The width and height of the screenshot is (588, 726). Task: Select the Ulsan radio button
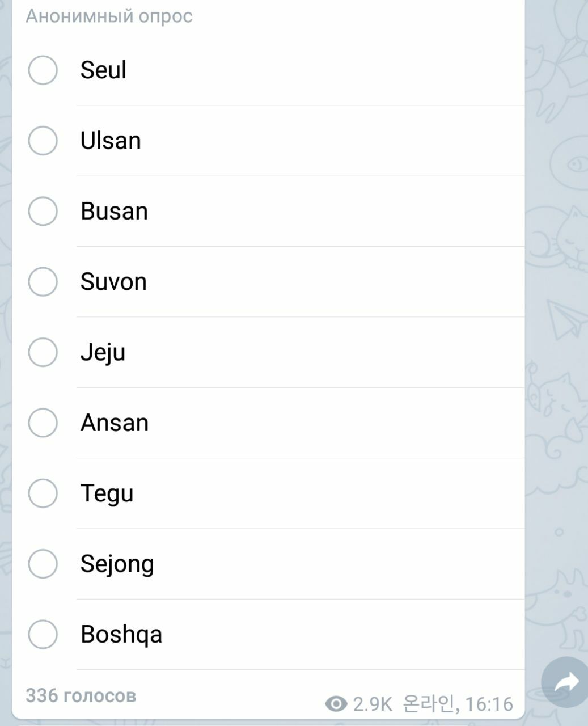[x=43, y=141]
